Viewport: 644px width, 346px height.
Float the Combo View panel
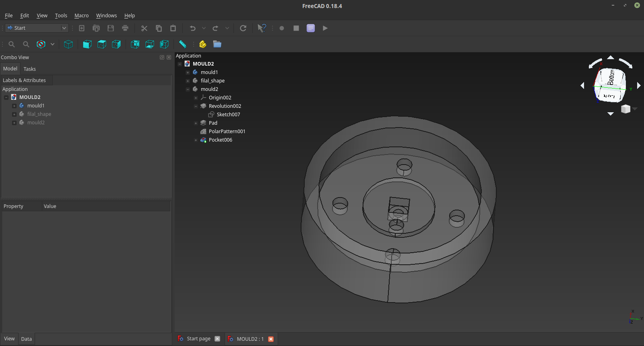(162, 58)
